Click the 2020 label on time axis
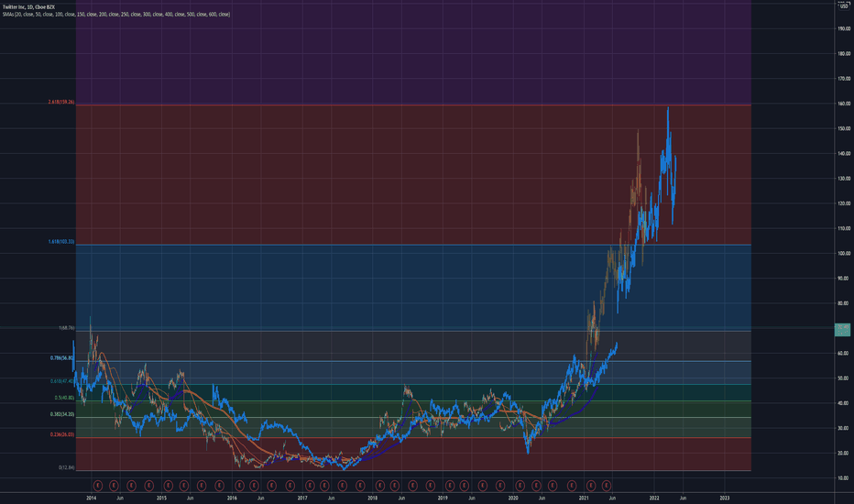Screen dimensions: 854x504 click(513, 498)
